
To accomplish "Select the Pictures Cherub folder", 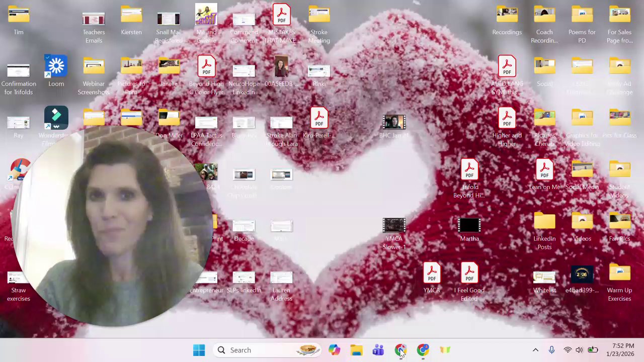I will point(544,127).
